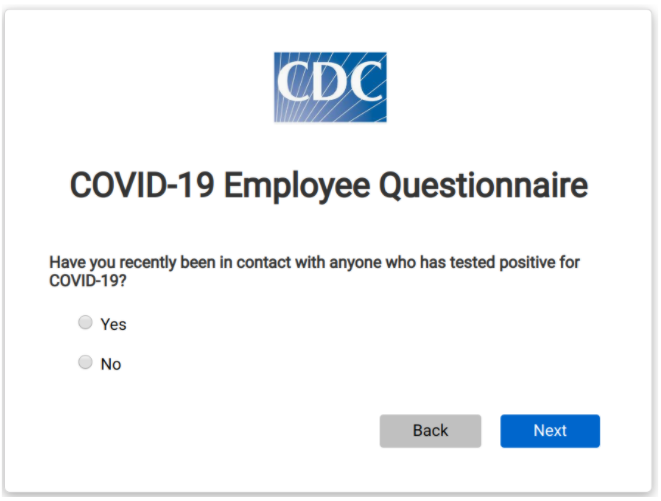
Task: Click the CDC logo image
Action: [x=330, y=87]
